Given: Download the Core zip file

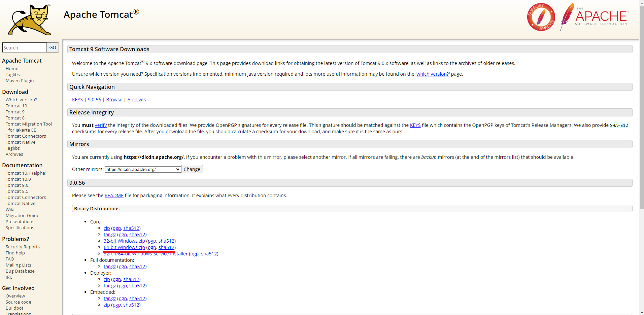Looking at the screenshot, I should click(x=107, y=228).
